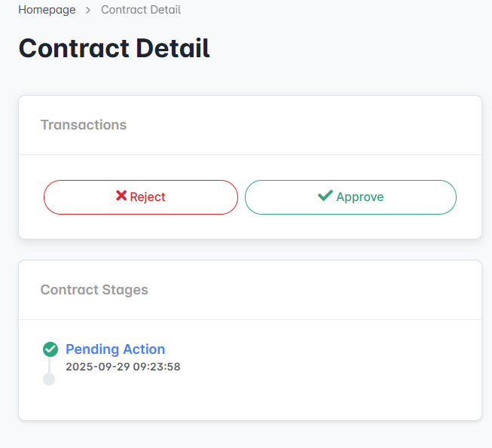Click the Transactions card title
Image resolution: width=492 pixels, height=448 pixels.
(84, 125)
